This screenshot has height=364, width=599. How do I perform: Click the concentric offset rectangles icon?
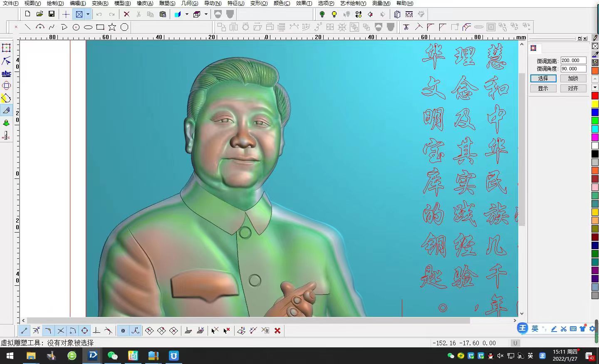491,27
